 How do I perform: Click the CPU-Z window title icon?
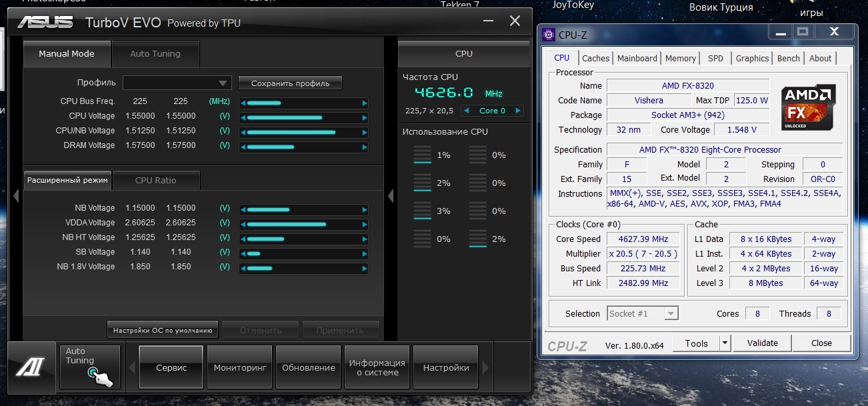[549, 35]
